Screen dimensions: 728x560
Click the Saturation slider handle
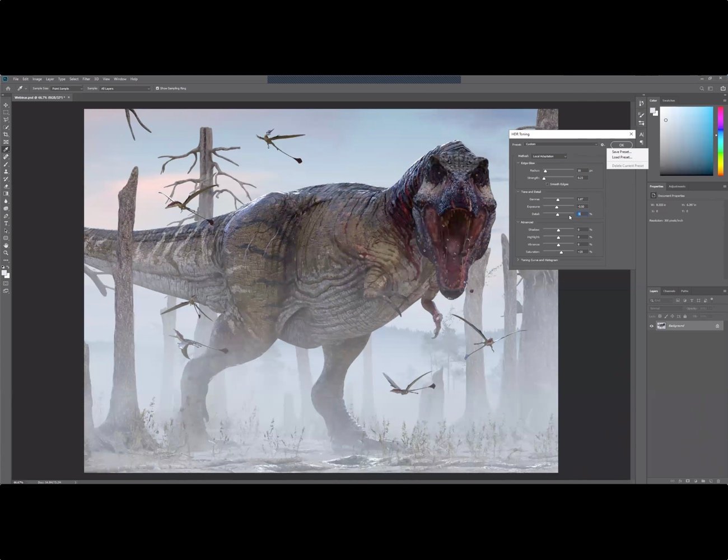pos(561,253)
